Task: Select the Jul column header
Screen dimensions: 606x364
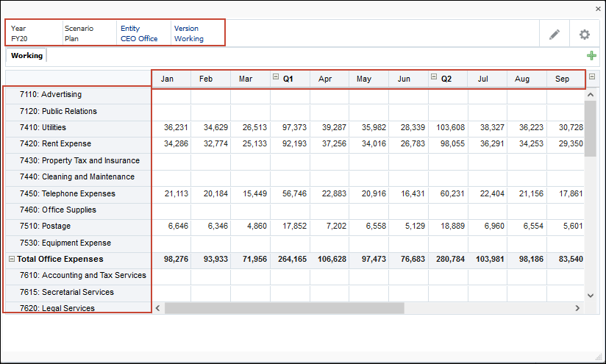Action: 487,79
